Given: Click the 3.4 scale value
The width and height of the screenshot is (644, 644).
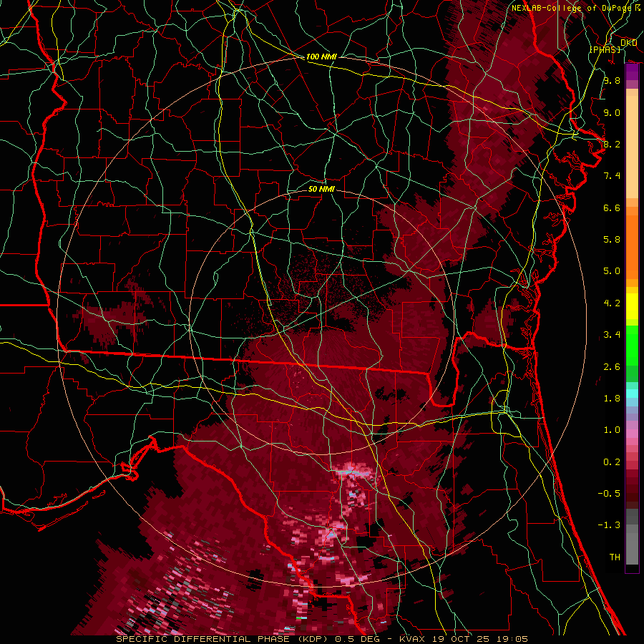Looking at the screenshot, I should [x=612, y=335].
